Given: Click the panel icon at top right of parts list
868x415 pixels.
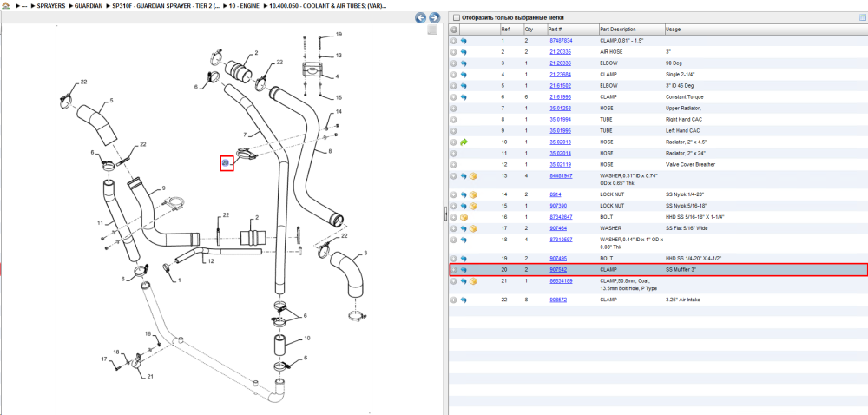Looking at the screenshot, I should coord(862,17).
